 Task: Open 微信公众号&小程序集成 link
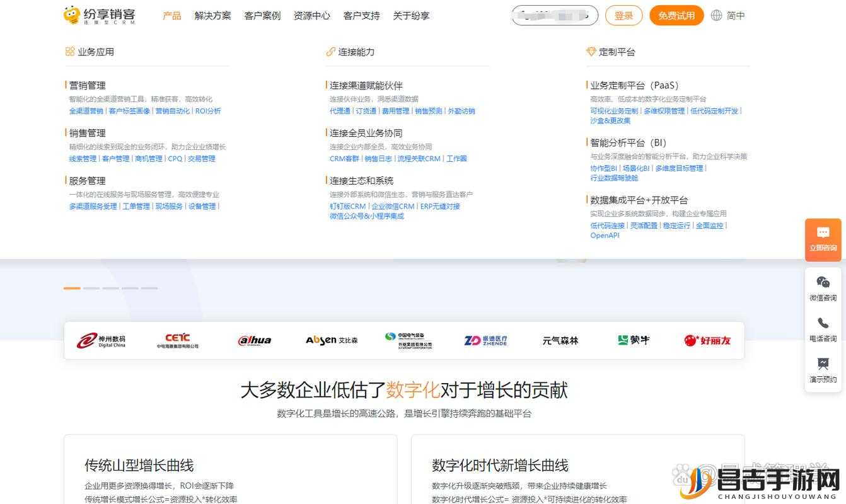(366, 216)
